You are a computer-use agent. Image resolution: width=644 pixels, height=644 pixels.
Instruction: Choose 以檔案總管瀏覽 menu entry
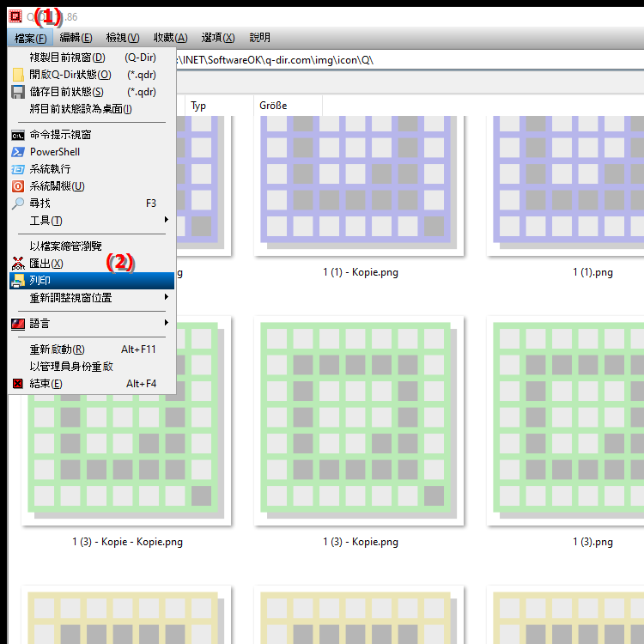[x=93, y=246]
